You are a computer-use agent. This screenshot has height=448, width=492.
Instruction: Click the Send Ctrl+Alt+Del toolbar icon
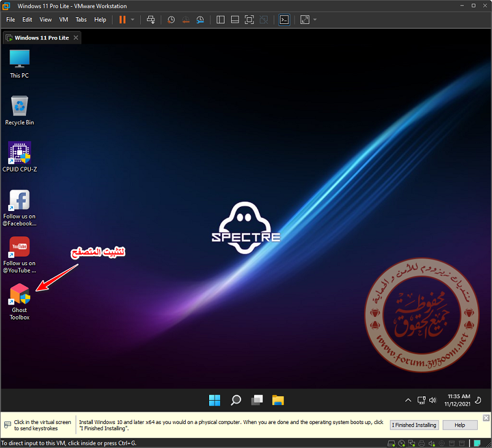(x=151, y=20)
